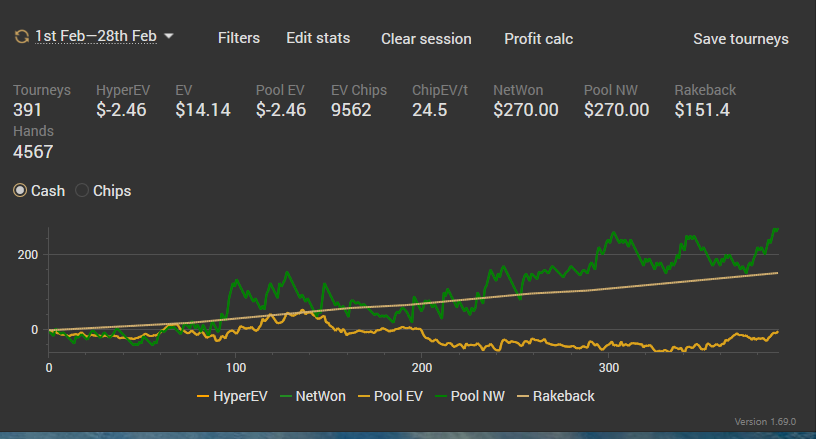The image size is (816, 439).
Task: Open Edit stats
Action: tap(318, 38)
